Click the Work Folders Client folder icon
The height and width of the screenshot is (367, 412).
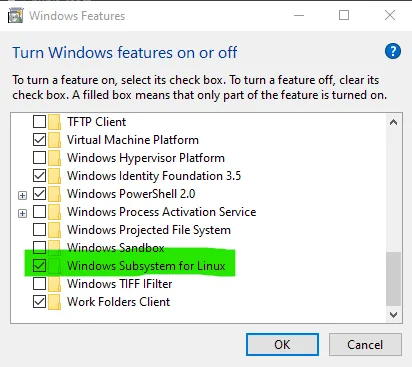coord(54,302)
